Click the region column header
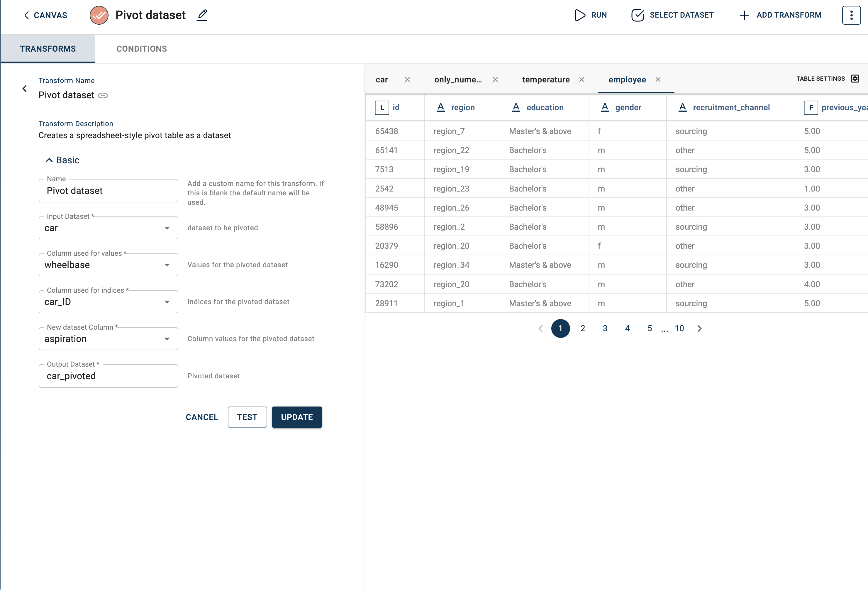This screenshot has width=868, height=591. point(462,108)
